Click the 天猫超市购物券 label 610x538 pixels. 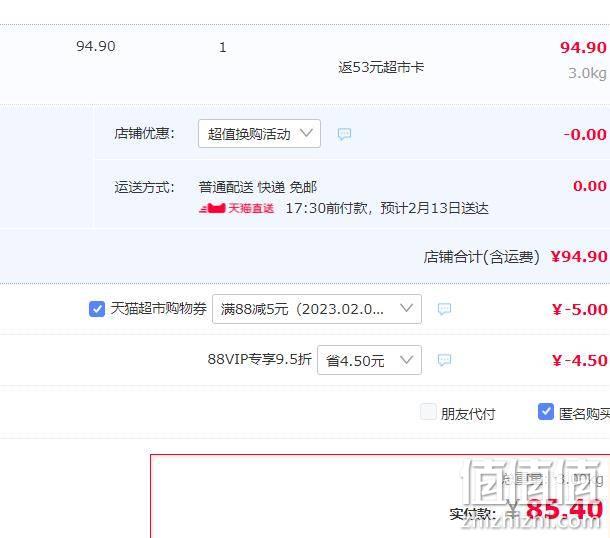[x=158, y=308]
